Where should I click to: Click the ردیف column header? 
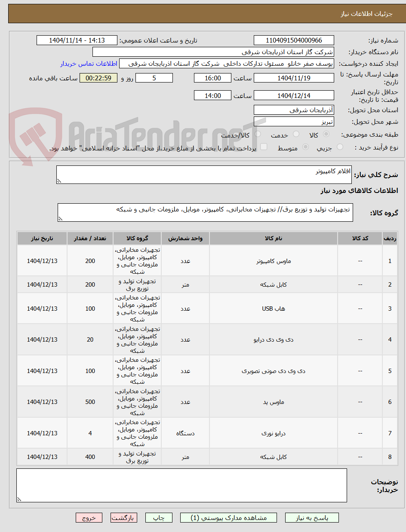coord(390,238)
